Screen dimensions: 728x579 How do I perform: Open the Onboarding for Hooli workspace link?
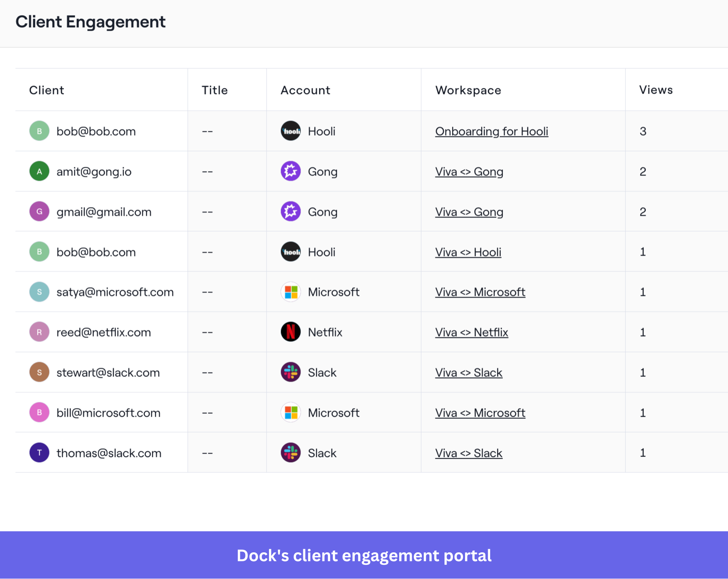[491, 131]
